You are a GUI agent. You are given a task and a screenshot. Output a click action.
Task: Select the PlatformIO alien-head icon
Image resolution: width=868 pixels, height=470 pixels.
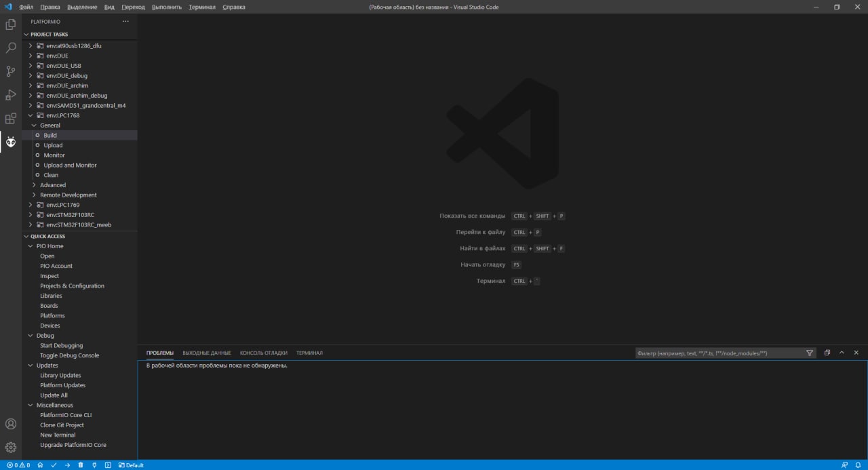[11, 142]
